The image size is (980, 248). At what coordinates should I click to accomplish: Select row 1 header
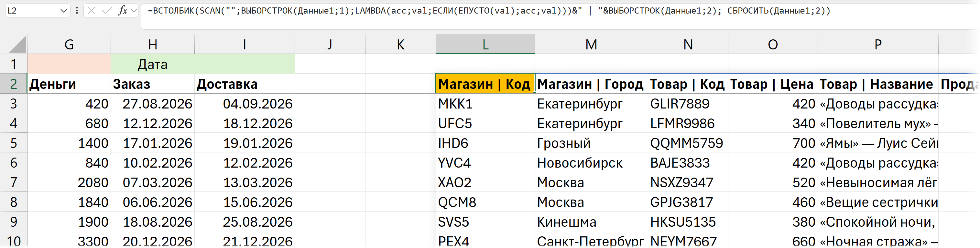(x=13, y=64)
